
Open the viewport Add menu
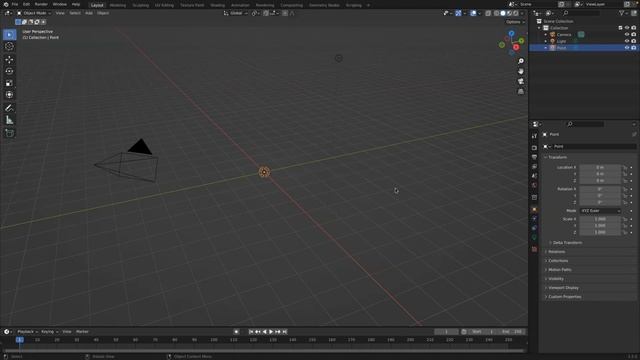click(89, 13)
